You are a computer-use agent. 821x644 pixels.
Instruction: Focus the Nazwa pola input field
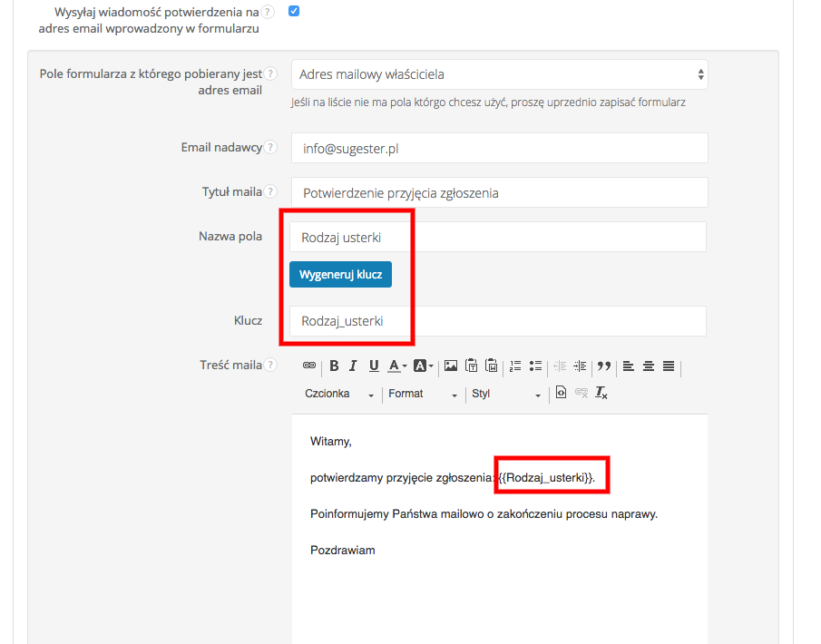pyautogui.click(x=498, y=237)
